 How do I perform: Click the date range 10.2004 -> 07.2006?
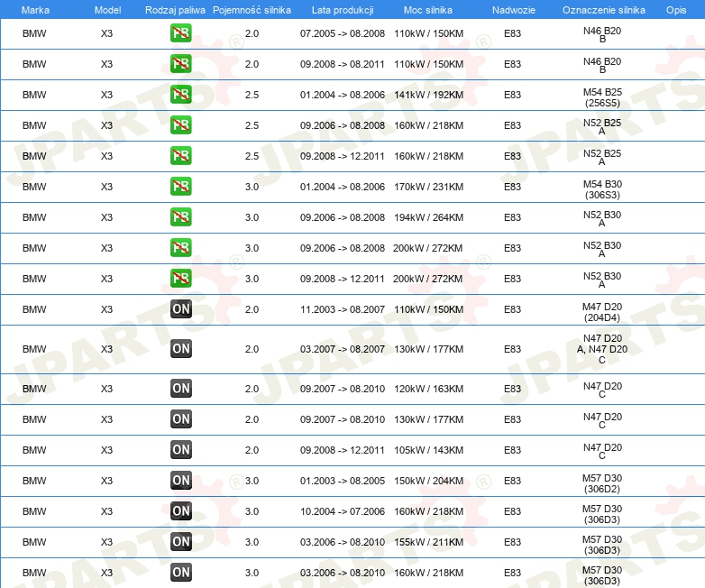pos(343,510)
